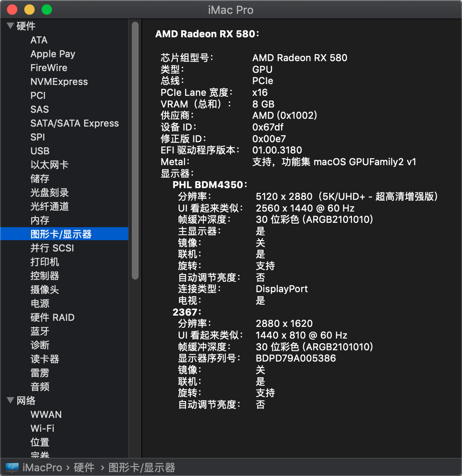Viewport: 462px width, 476px height.
Task: Click the AMD Radeon RX 580 heading
Action: [207, 34]
